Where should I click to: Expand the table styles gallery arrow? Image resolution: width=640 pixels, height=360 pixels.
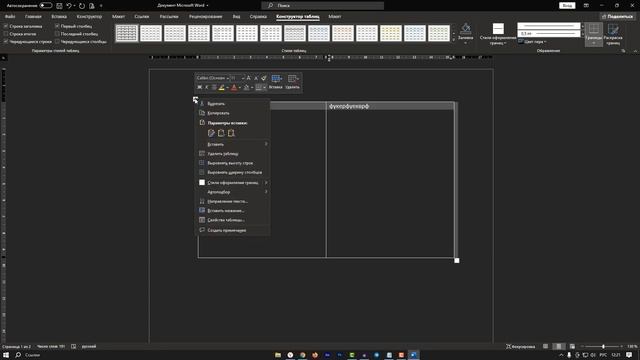[453, 40]
